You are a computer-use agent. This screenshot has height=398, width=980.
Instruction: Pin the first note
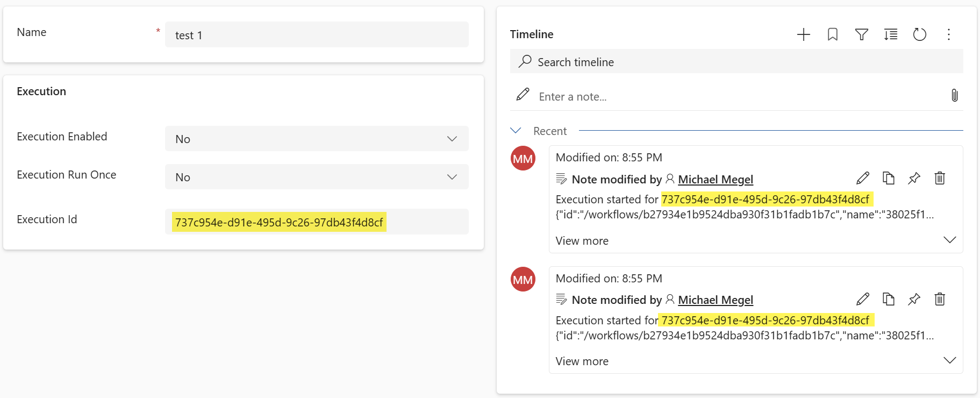(914, 178)
